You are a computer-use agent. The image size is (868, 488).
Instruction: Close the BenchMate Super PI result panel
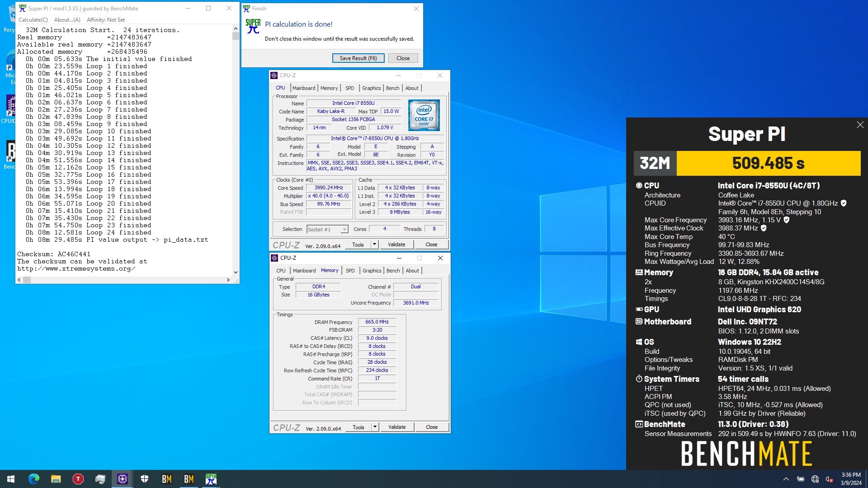(x=860, y=125)
